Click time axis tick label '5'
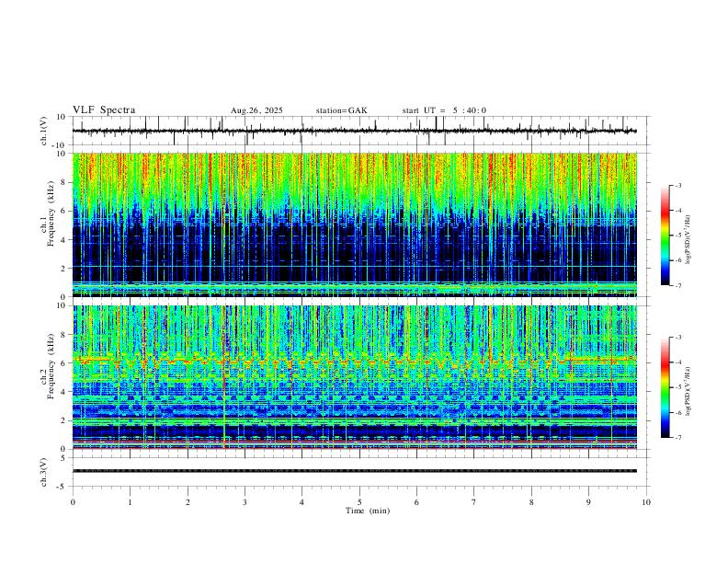Screen dimensions: 728x563 point(359,502)
